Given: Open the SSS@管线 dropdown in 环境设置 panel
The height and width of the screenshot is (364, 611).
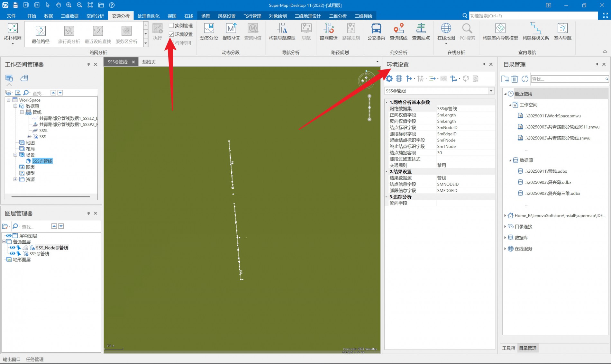Looking at the screenshot, I should (491, 91).
